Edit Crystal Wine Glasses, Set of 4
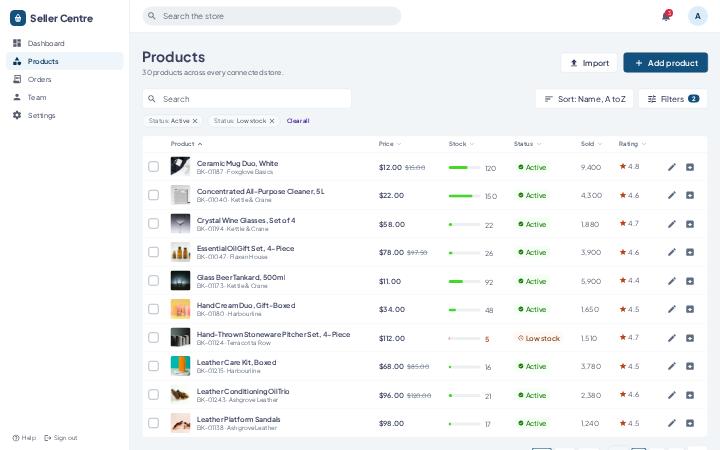This screenshot has width=720, height=450. 671,224
